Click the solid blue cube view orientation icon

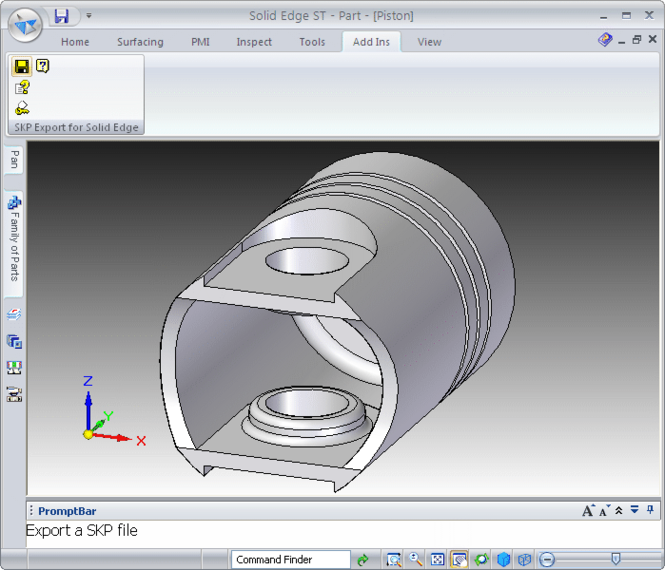tap(503, 560)
